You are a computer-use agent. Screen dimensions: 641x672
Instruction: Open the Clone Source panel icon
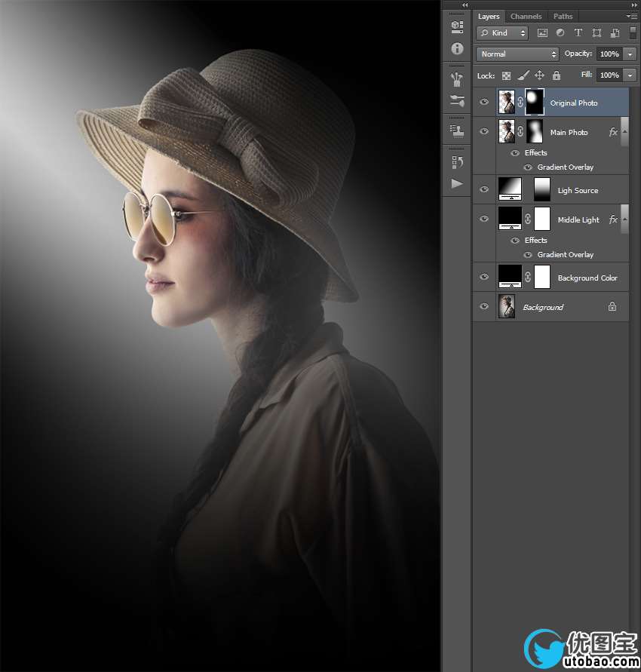tap(457, 130)
